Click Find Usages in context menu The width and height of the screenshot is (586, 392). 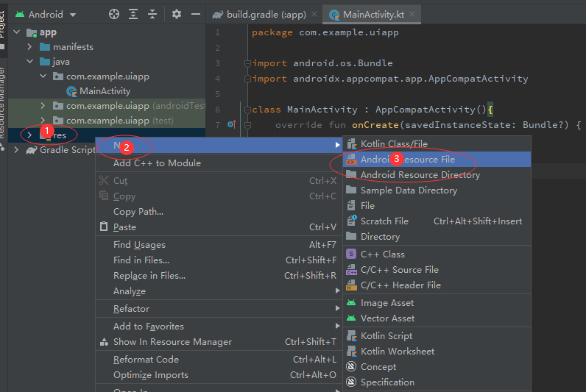[139, 245]
